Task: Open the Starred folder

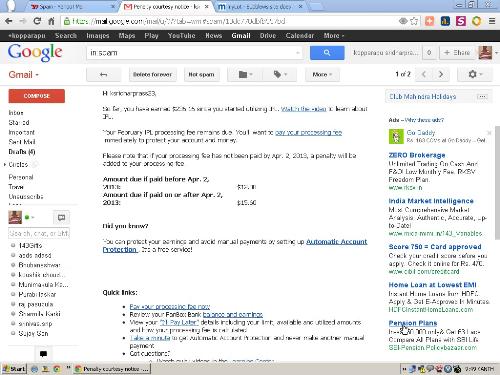Action: point(19,122)
